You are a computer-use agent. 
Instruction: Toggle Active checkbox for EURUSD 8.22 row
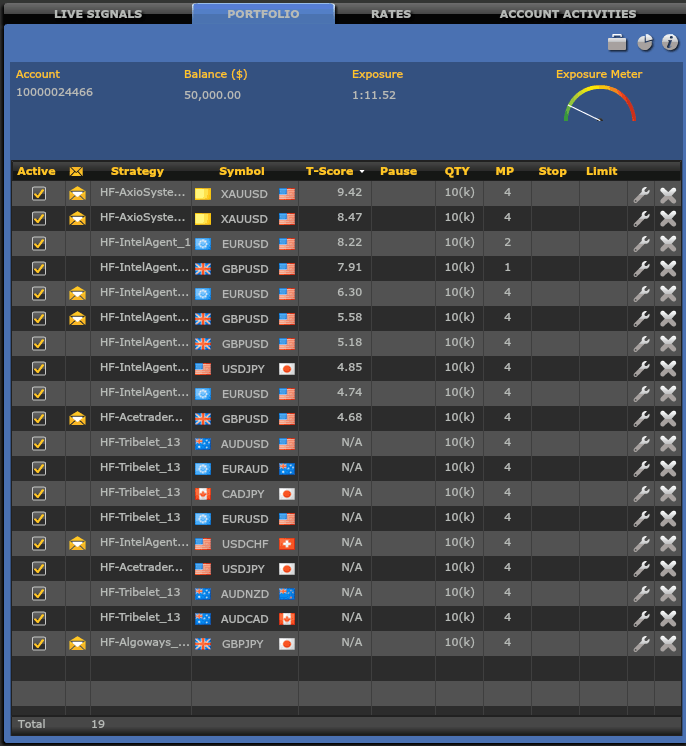pos(39,244)
